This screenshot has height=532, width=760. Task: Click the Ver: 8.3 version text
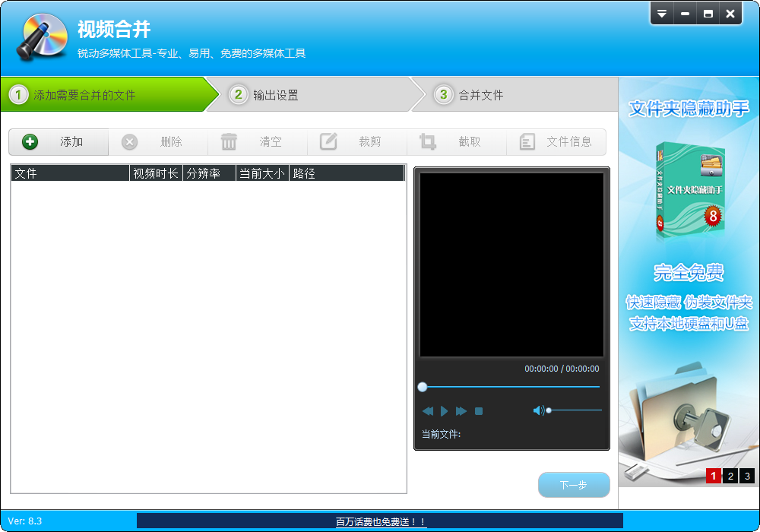25,521
